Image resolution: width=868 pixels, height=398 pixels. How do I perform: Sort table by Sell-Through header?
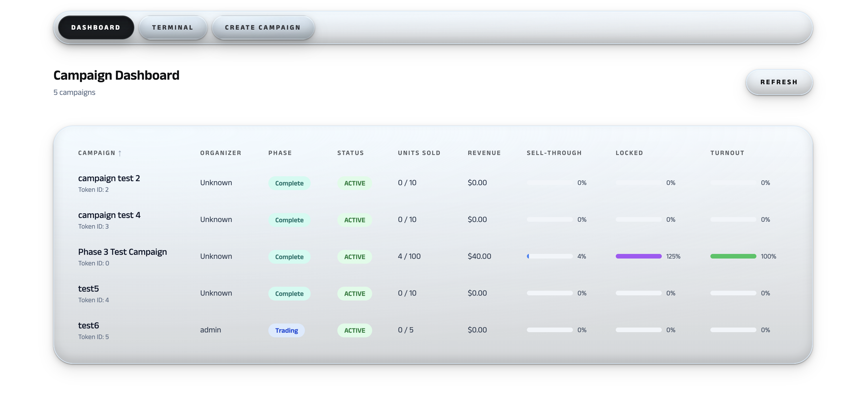(x=554, y=153)
